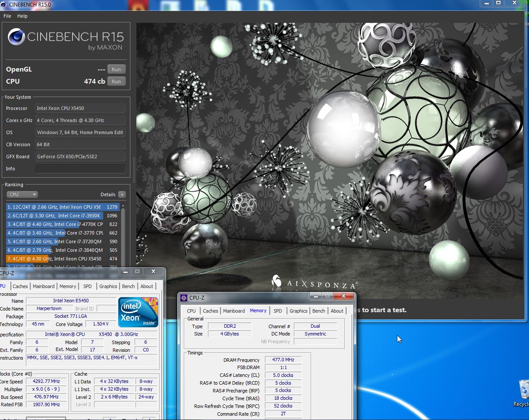Viewport: 529px width, 420px height.
Task: Switch to SPD tab in left CPU-Z
Action: coord(88,286)
